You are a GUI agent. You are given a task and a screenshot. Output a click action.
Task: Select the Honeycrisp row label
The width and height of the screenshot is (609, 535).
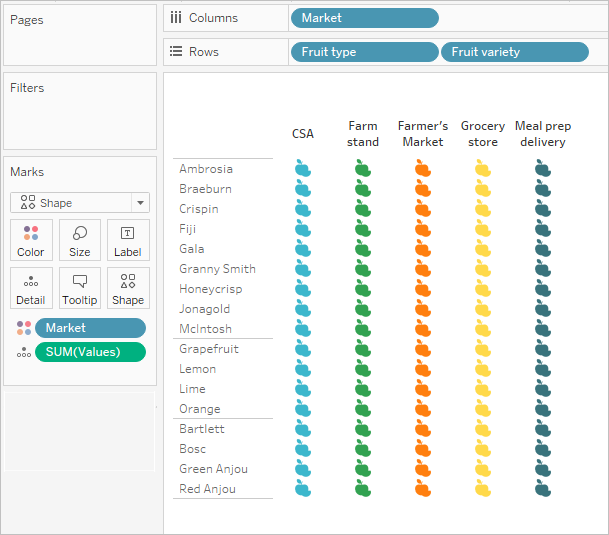click(211, 289)
